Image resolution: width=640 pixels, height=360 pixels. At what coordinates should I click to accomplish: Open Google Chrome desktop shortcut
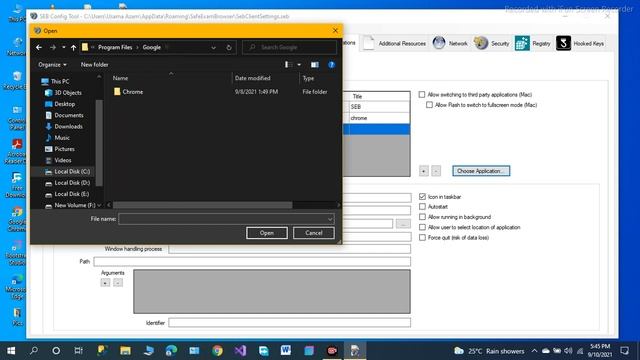pyautogui.click(x=17, y=220)
